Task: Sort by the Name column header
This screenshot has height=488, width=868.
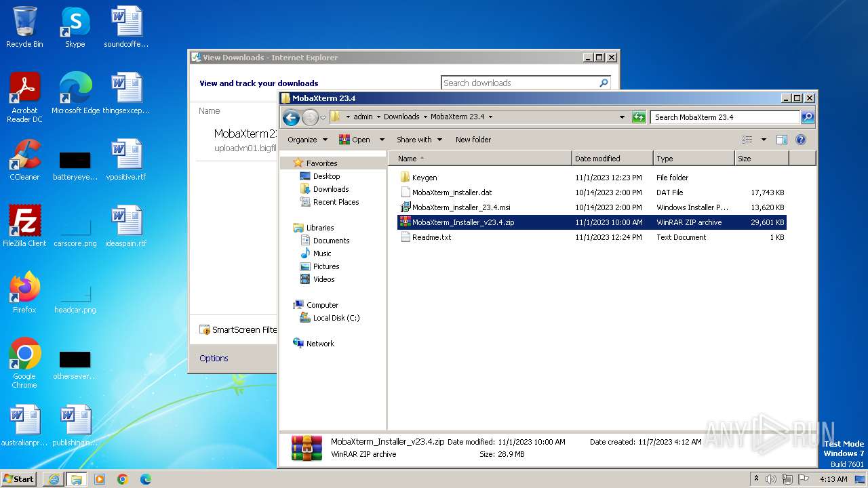Action: [x=480, y=159]
